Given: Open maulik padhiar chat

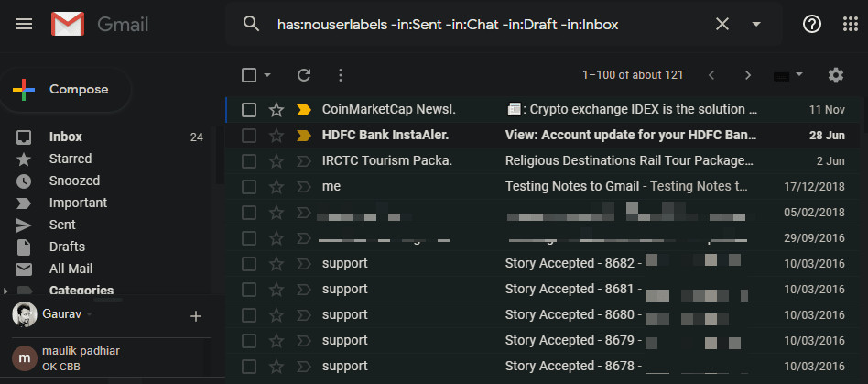Looking at the screenshot, I should coord(105,357).
